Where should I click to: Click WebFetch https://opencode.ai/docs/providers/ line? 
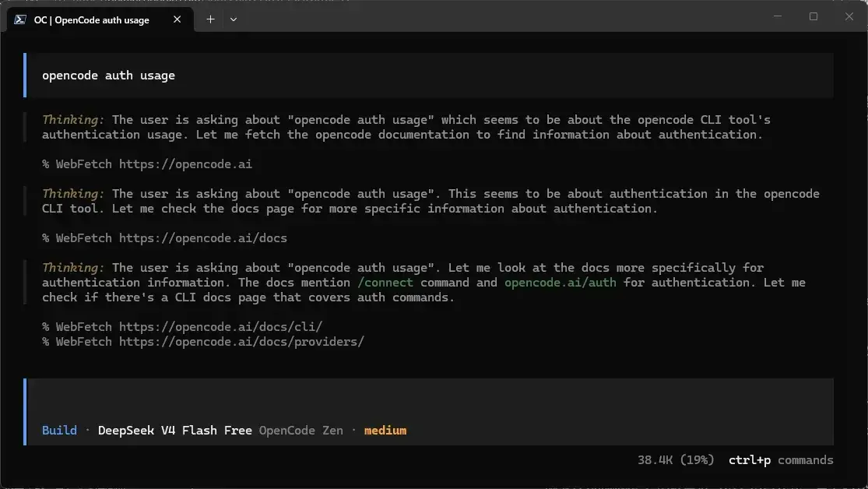click(203, 342)
